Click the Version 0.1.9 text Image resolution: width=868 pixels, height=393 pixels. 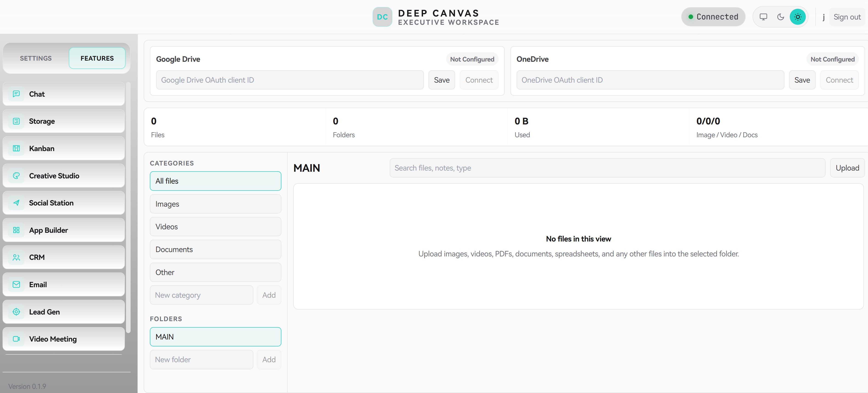click(27, 386)
